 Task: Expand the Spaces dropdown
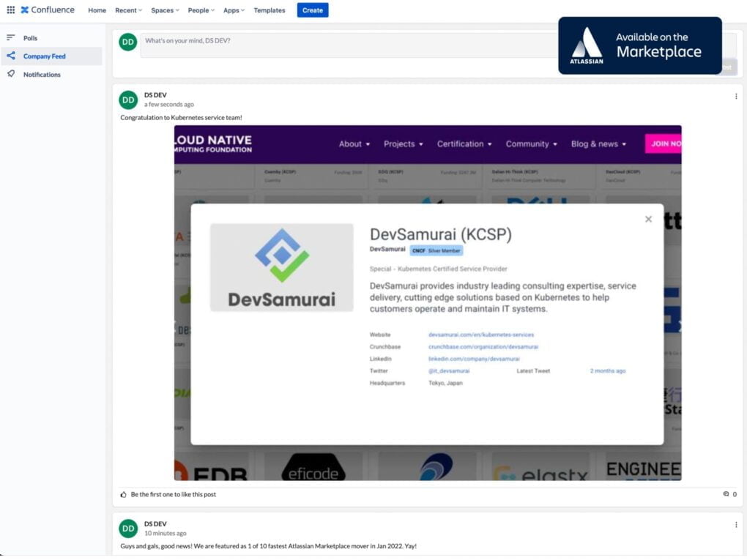165,10
